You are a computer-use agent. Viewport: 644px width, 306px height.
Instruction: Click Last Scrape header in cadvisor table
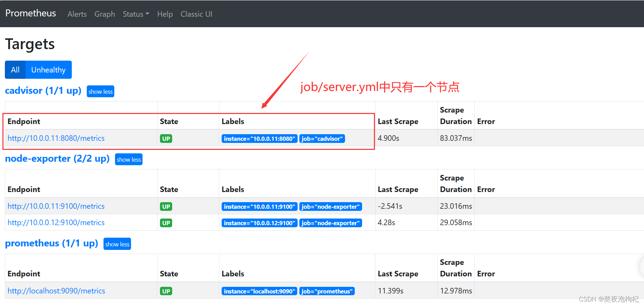click(x=398, y=121)
